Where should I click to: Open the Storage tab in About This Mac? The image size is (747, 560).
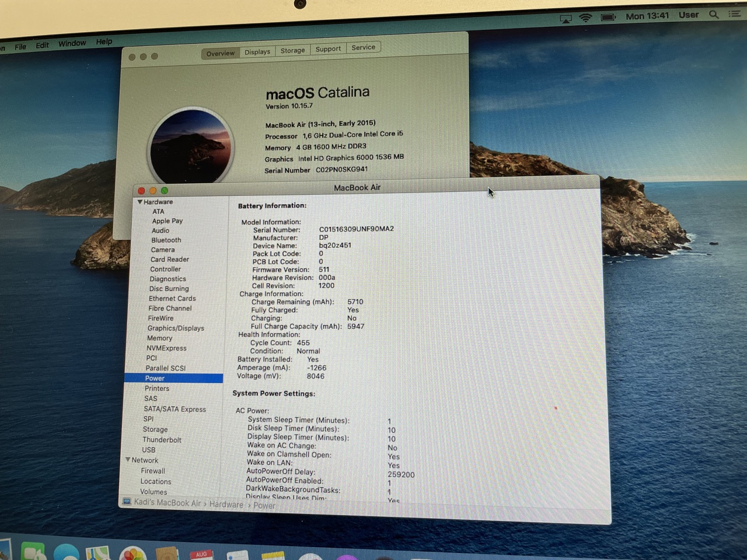[292, 51]
